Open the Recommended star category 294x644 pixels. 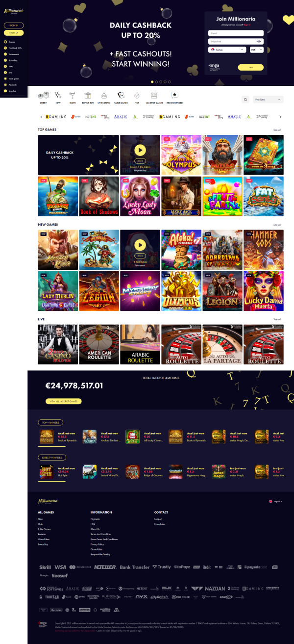tap(174, 97)
